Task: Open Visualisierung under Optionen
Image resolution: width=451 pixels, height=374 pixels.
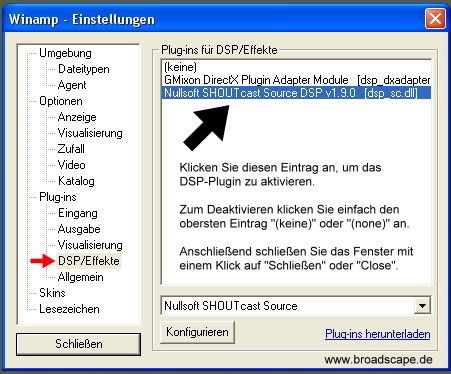Action: (90, 133)
